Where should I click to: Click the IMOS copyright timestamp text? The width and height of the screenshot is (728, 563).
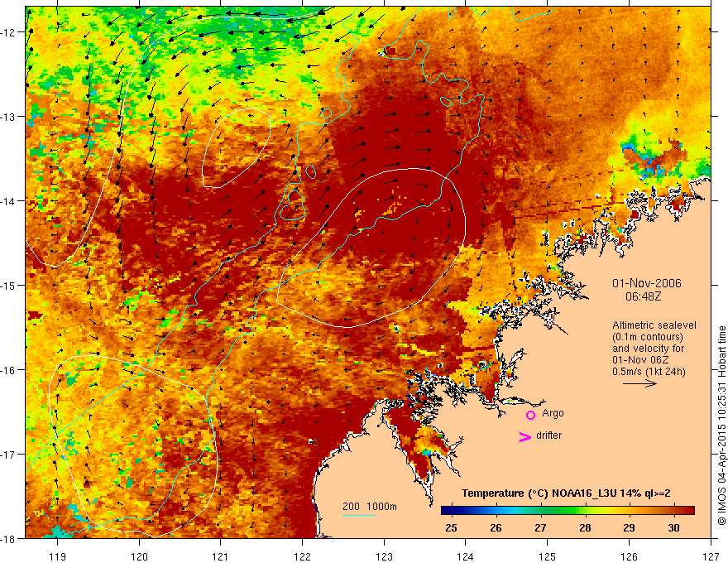pyautogui.click(x=721, y=426)
